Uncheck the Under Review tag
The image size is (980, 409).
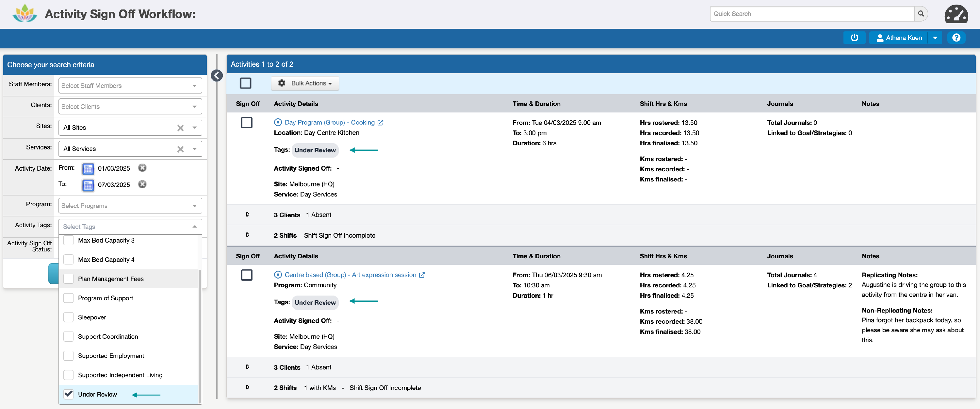69,394
